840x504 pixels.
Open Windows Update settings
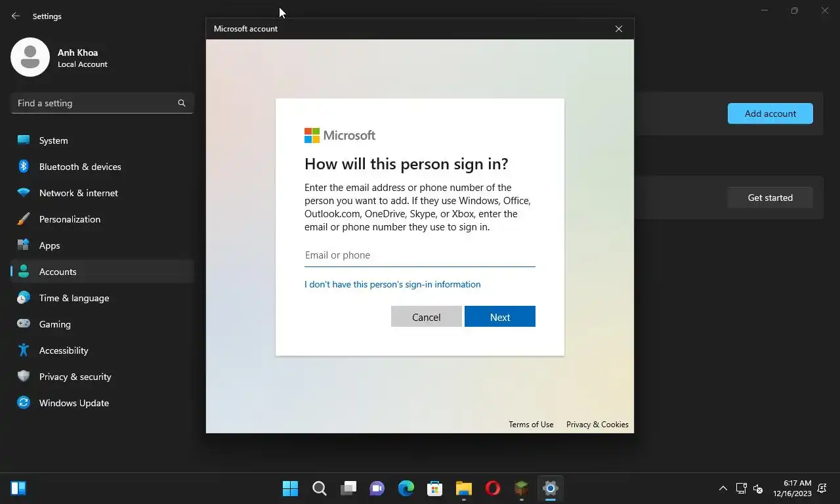click(102, 403)
